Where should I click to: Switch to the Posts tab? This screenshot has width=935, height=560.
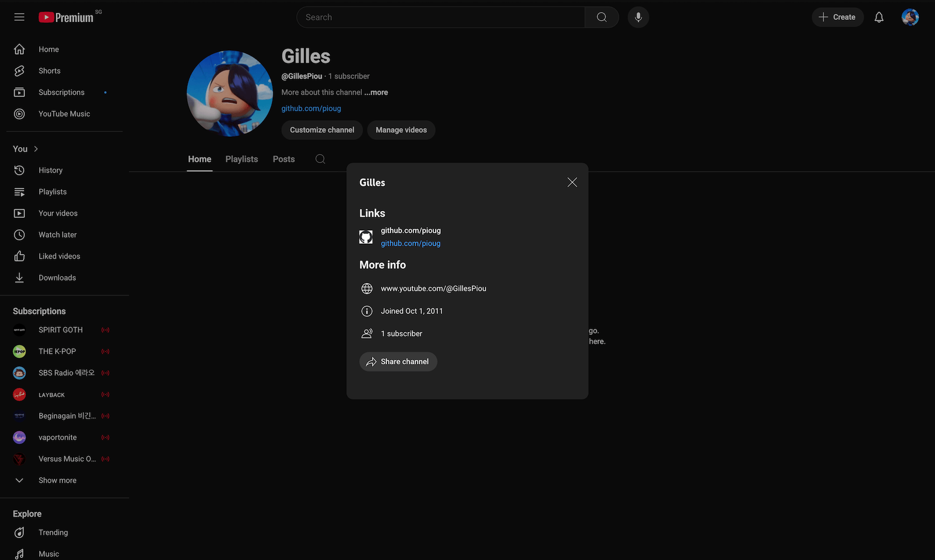[284, 159]
